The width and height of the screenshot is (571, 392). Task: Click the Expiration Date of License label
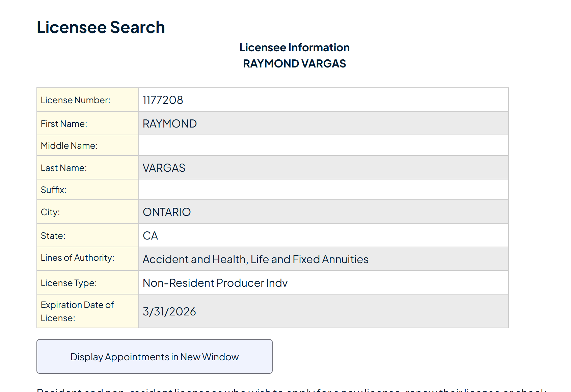point(77,311)
